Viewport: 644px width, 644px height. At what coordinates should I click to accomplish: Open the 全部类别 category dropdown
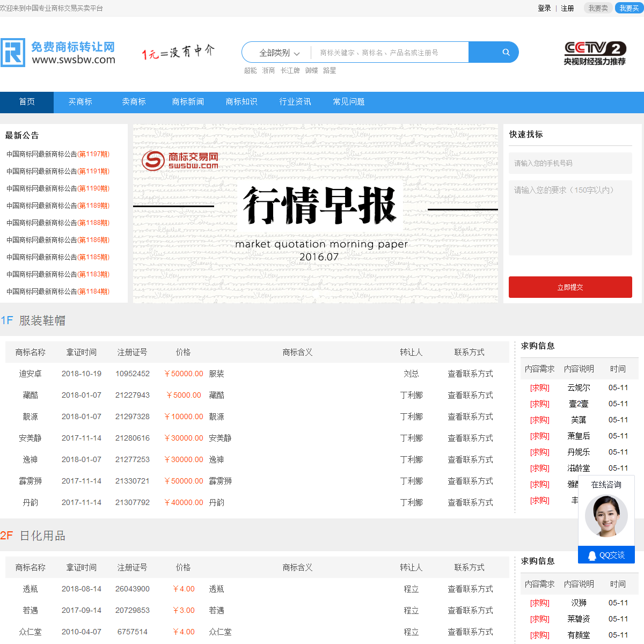point(279,53)
